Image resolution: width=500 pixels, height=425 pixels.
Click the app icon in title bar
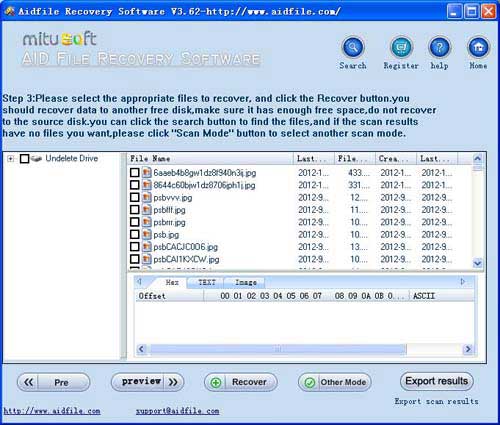[x=10, y=11]
